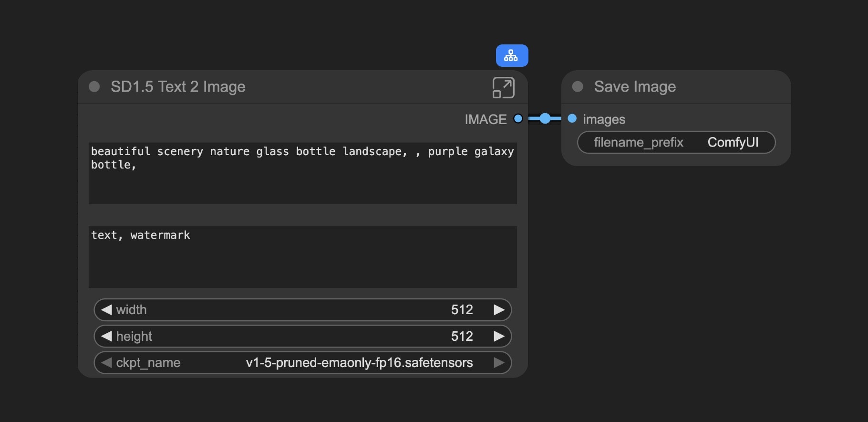Image resolution: width=868 pixels, height=422 pixels.
Task: Click the negative prompt 'text, watermark' box
Action: pos(302,257)
